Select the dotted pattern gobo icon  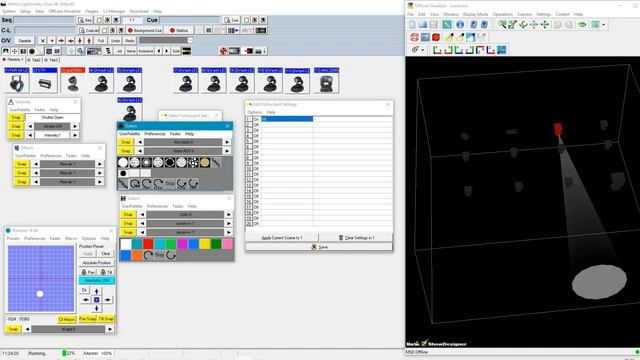click(x=193, y=162)
